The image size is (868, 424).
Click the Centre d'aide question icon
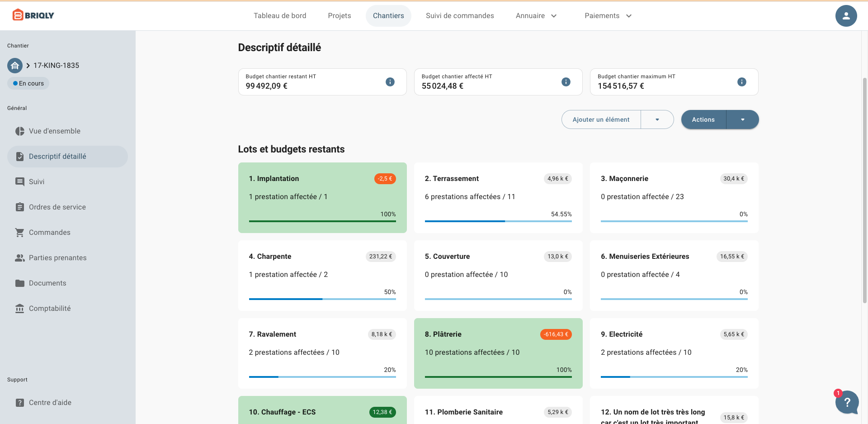click(x=20, y=403)
